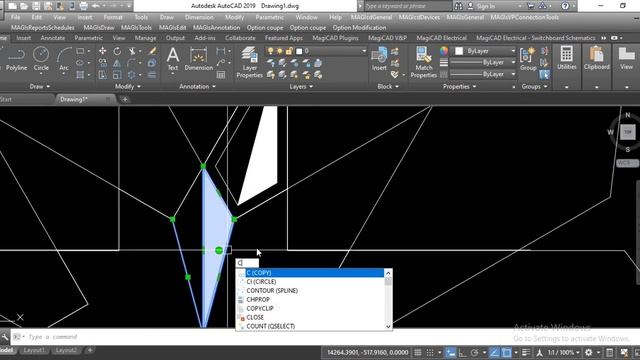
Task: Click the Scale tool icon
Action: tap(117, 75)
